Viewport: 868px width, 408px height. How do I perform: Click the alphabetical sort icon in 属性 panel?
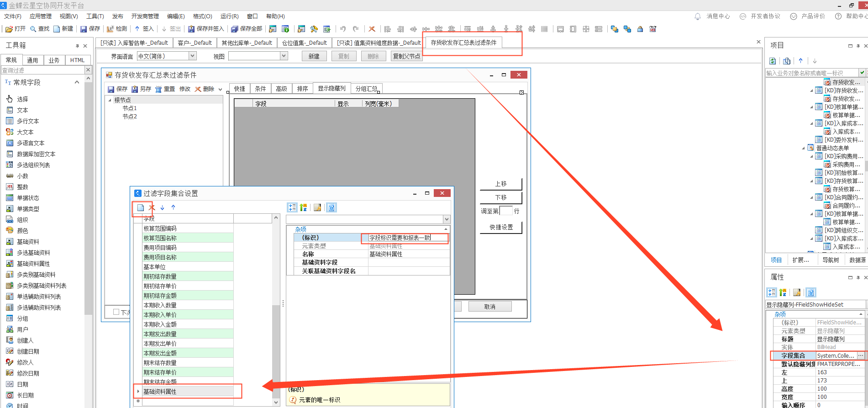(x=783, y=292)
